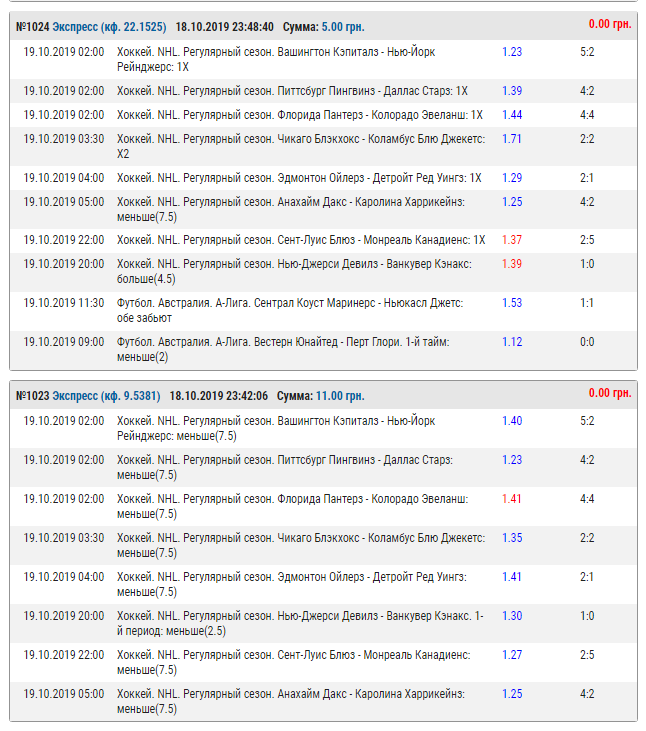Open bet №1023 Экспресс (кф. 9.5381)
The width and height of the screenshot is (646, 731).
pyautogui.click(x=88, y=396)
